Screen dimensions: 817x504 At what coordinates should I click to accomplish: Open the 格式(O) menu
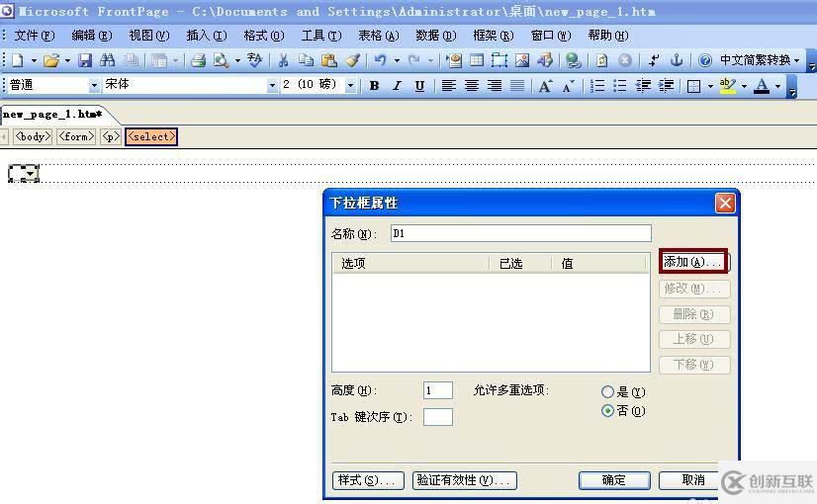click(264, 36)
